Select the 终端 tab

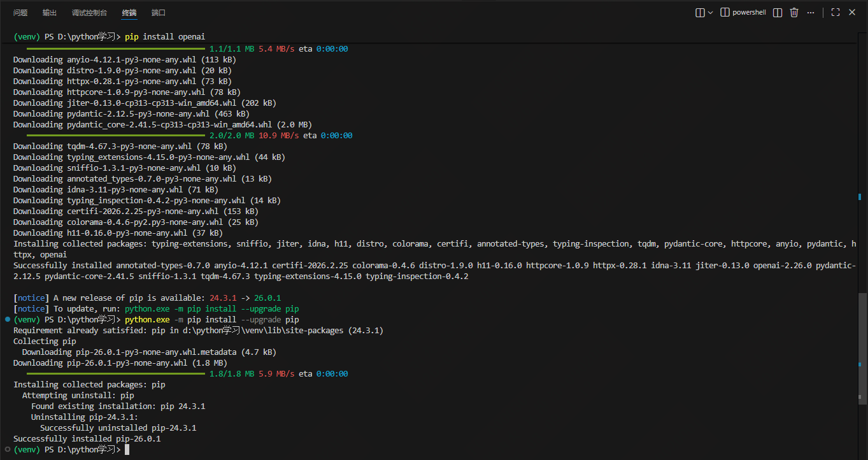point(129,13)
